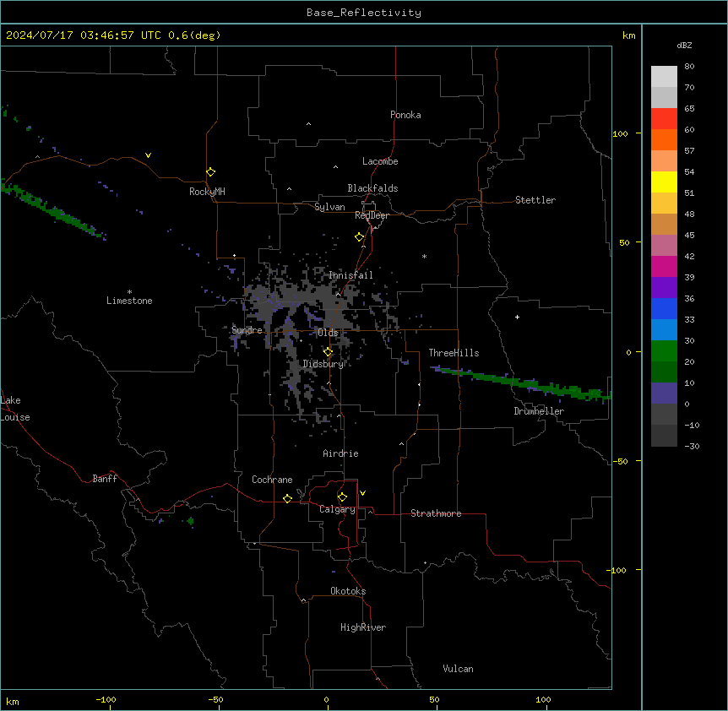Click the Olds town label
The image size is (728, 711).
tap(328, 333)
